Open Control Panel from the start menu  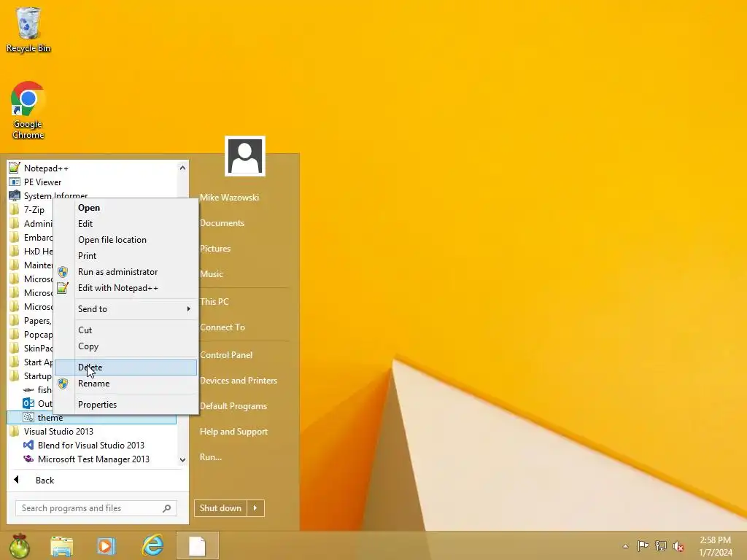point(226,355)
